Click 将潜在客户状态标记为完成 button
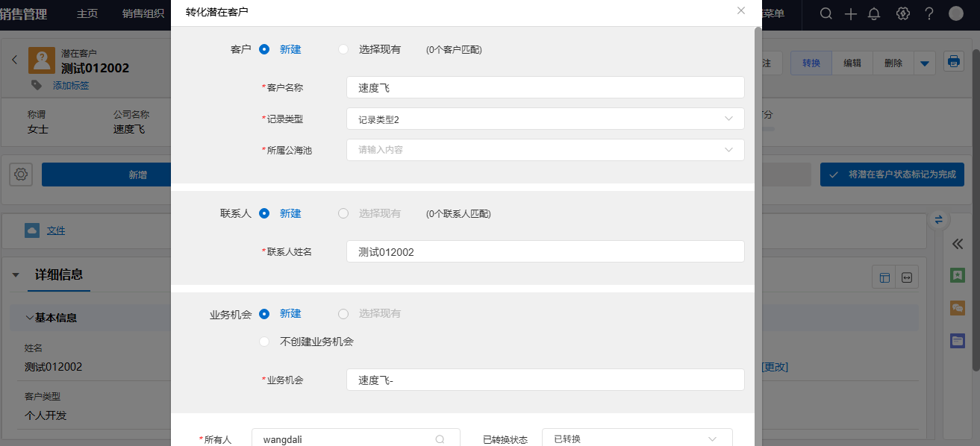 891,175
